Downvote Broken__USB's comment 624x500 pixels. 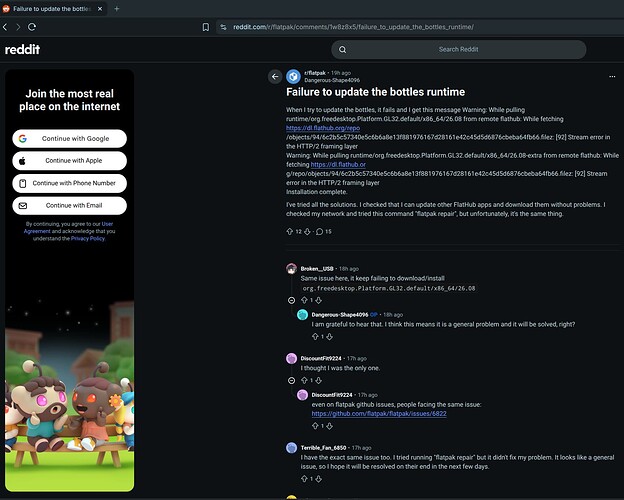click(318, 300)
